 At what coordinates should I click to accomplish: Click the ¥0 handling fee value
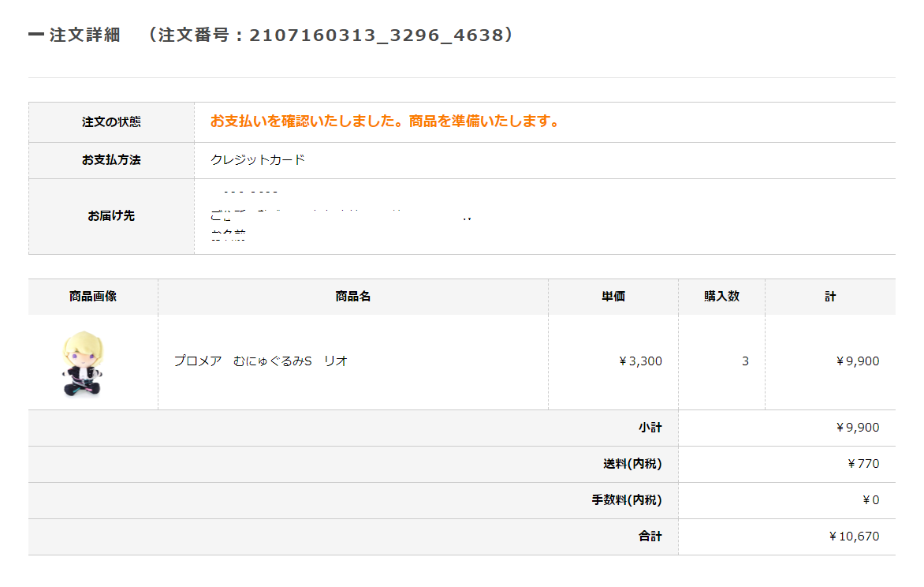pyautogui.click(x=871, y=500)
